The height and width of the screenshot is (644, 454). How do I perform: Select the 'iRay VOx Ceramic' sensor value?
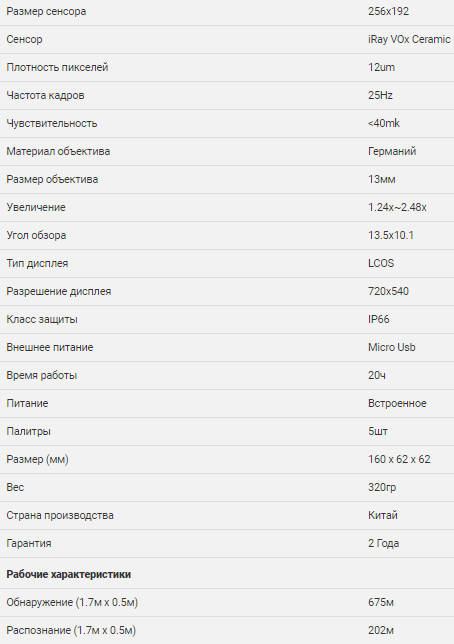[x=409, y=39]
